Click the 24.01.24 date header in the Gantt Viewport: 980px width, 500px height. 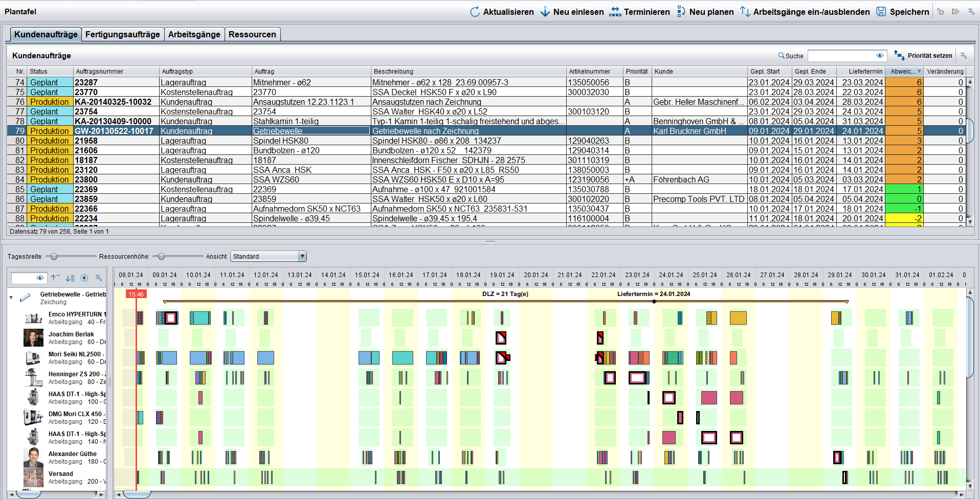(x=671, y=275)
